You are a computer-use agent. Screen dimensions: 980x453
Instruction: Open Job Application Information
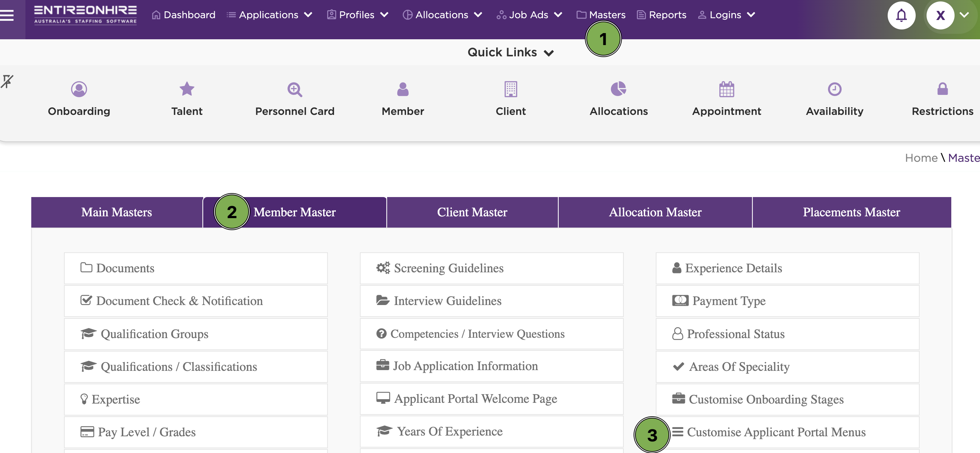point(491,366)
